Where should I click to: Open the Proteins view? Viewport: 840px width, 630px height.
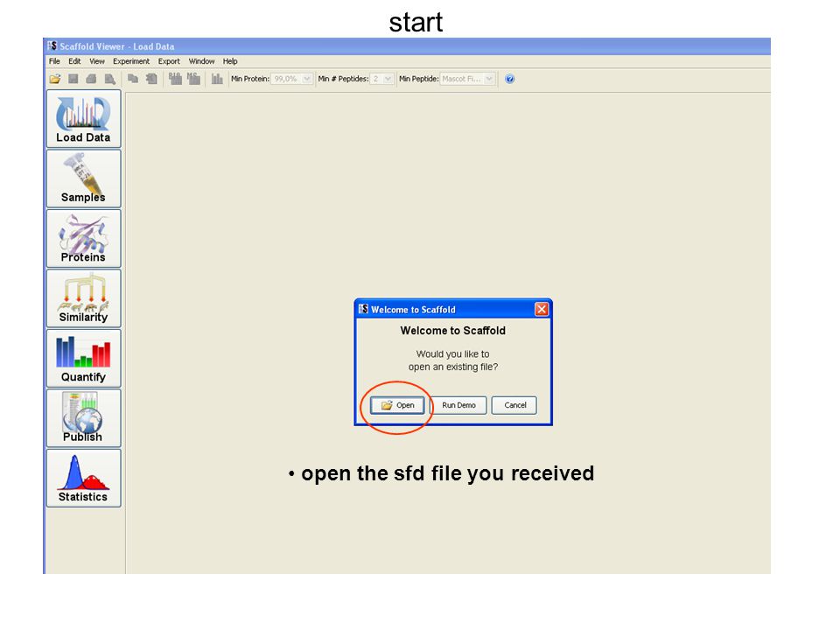click(84, 238)
